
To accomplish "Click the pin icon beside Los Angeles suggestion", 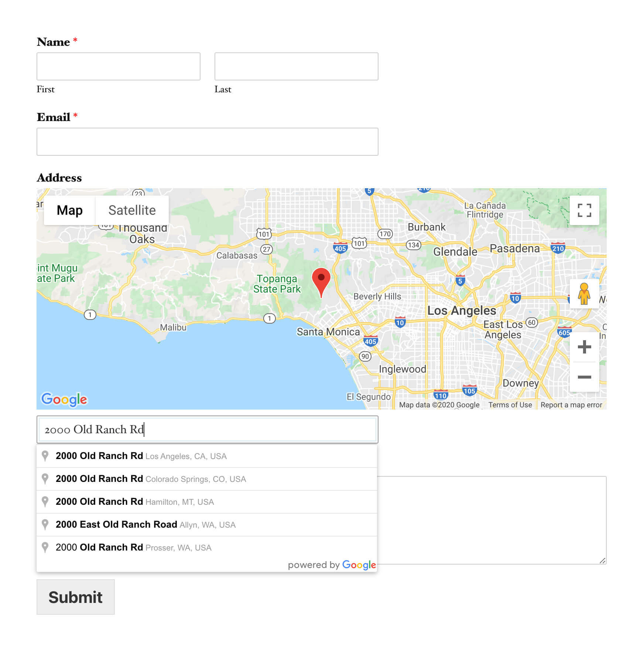I will tap(45, 456).
